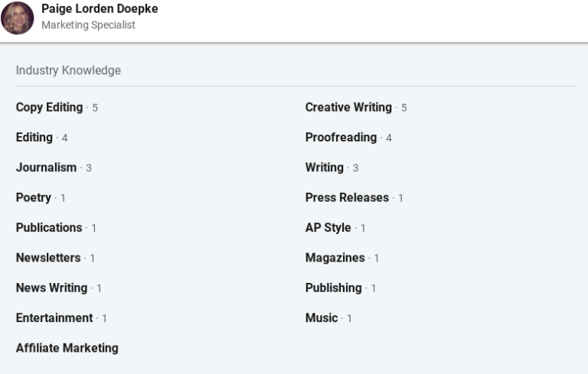The image size is (588, 374).
Task: Open the Magazines skill
Action: click(335, 258)
